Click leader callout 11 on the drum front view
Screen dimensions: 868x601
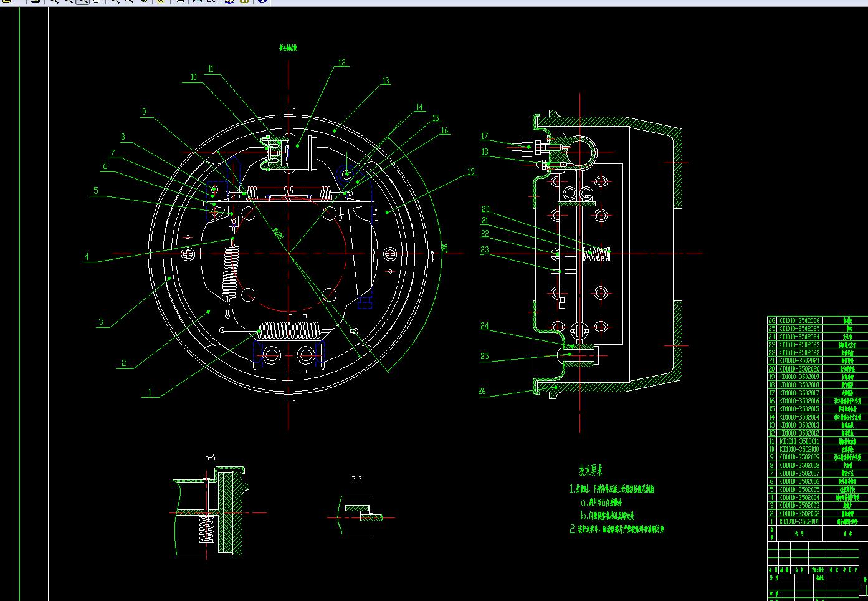211,69
